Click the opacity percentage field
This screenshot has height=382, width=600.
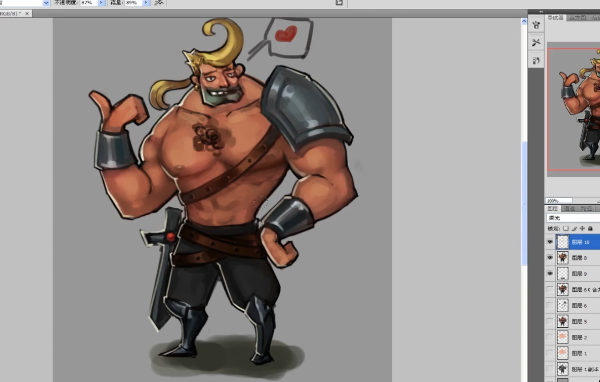tap(89, 3)
